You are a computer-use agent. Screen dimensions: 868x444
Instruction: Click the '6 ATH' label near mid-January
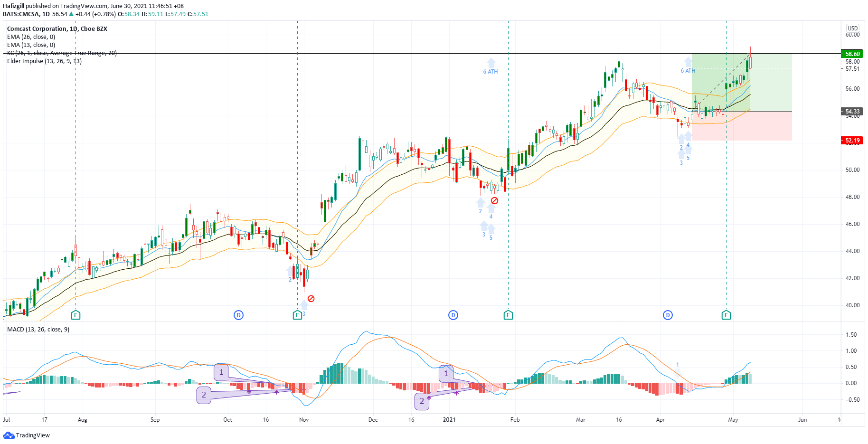click(x=491, y=72)
